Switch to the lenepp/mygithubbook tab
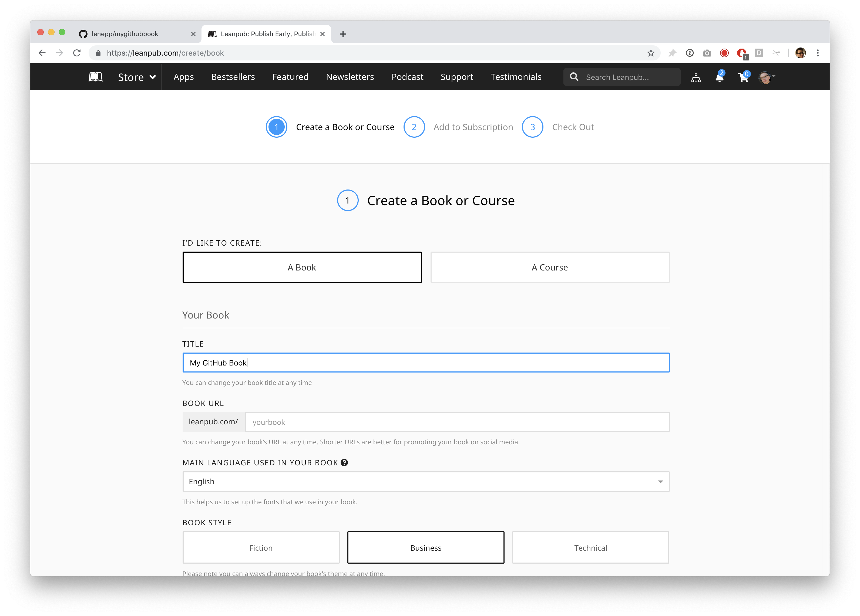The width and height of the screenshot is (860, 616). (137, 34)
